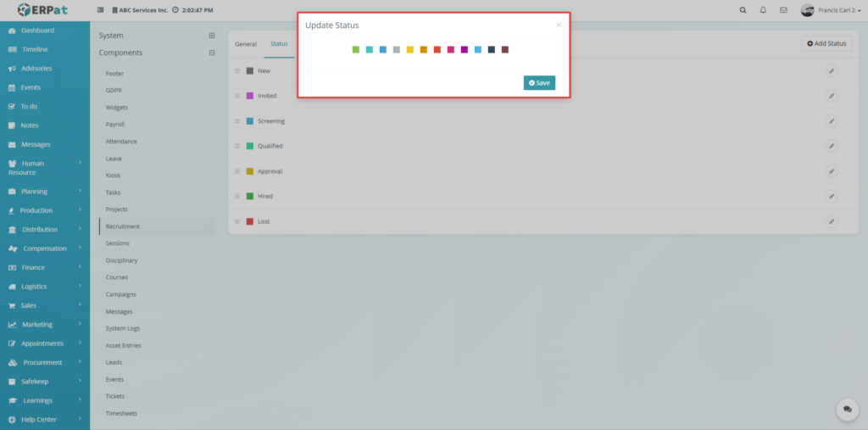868x430 pixels.
Task: Select the dark navy swatch in the dialog
Action: click(492, 50)
